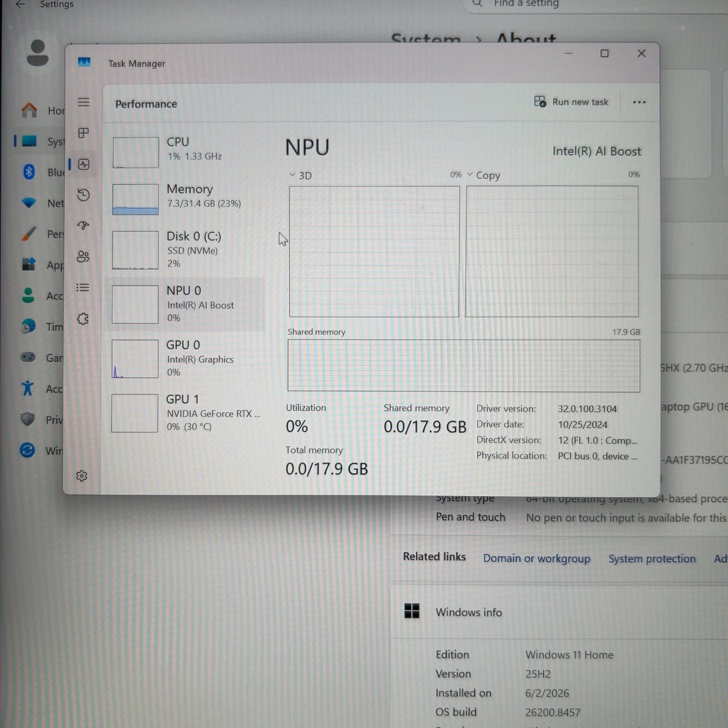Select GPU 0 Intel Graphics entry
Screen dimensions: 728x728
point(185,358)
